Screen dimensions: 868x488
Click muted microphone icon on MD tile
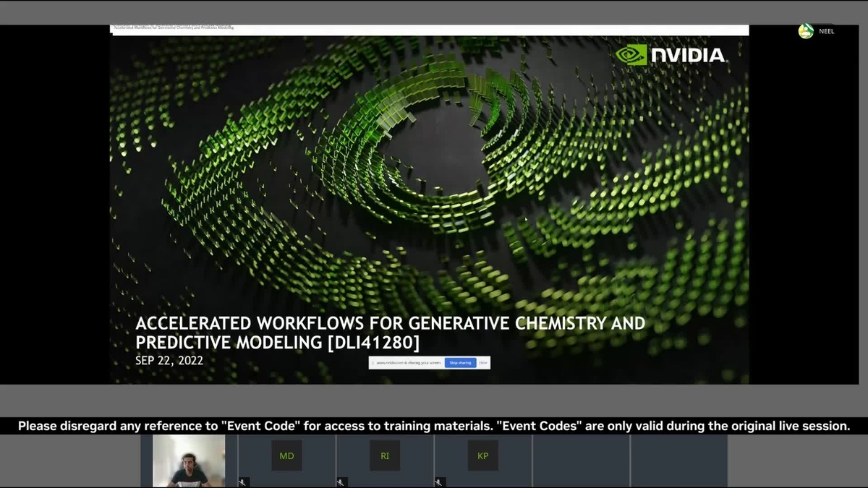click(x=244, y=481)
